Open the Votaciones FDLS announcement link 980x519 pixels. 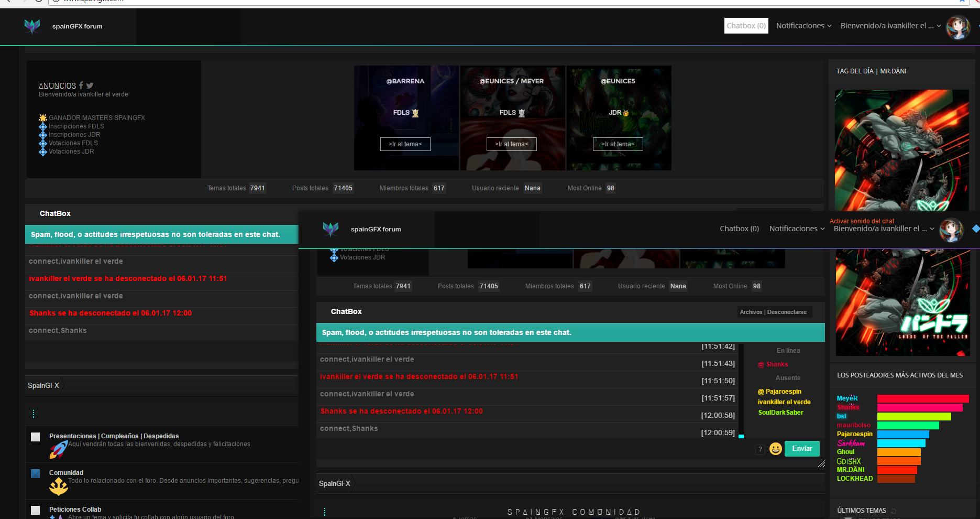click(73, 143)
